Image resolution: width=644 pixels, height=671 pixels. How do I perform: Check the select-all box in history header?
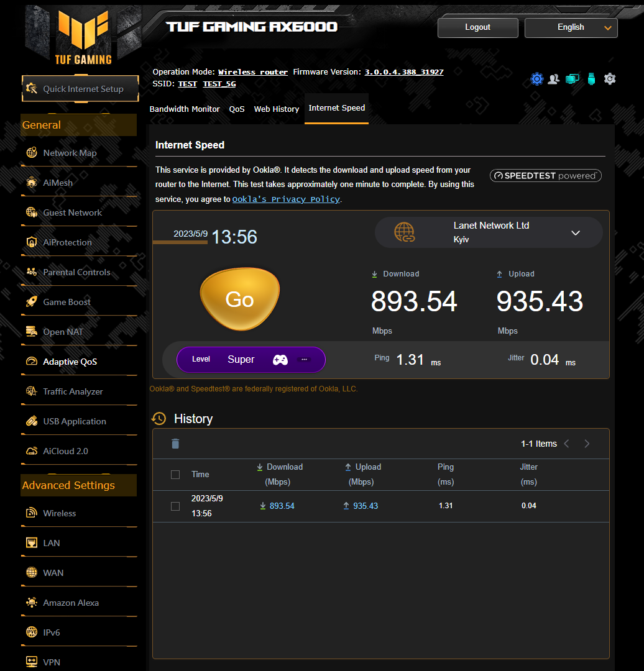tap(175, 475)
